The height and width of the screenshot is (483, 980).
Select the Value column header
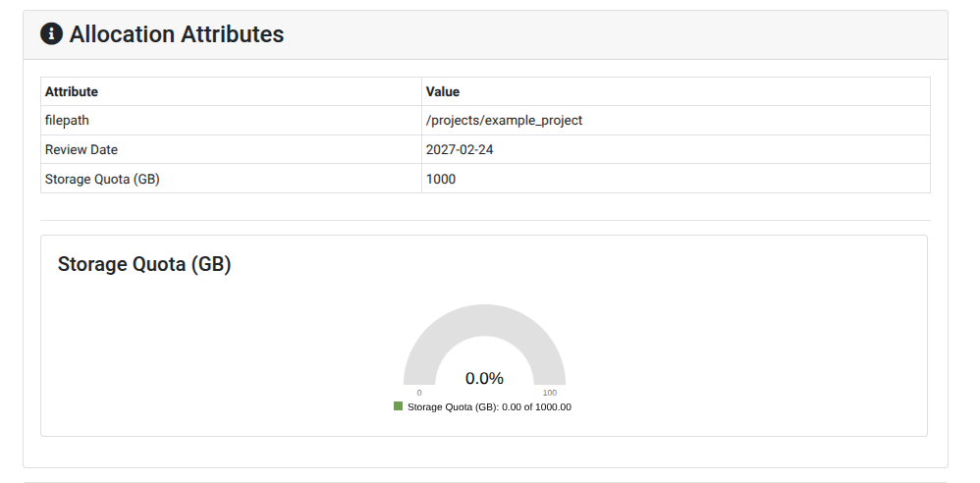[x=443, y=91]
